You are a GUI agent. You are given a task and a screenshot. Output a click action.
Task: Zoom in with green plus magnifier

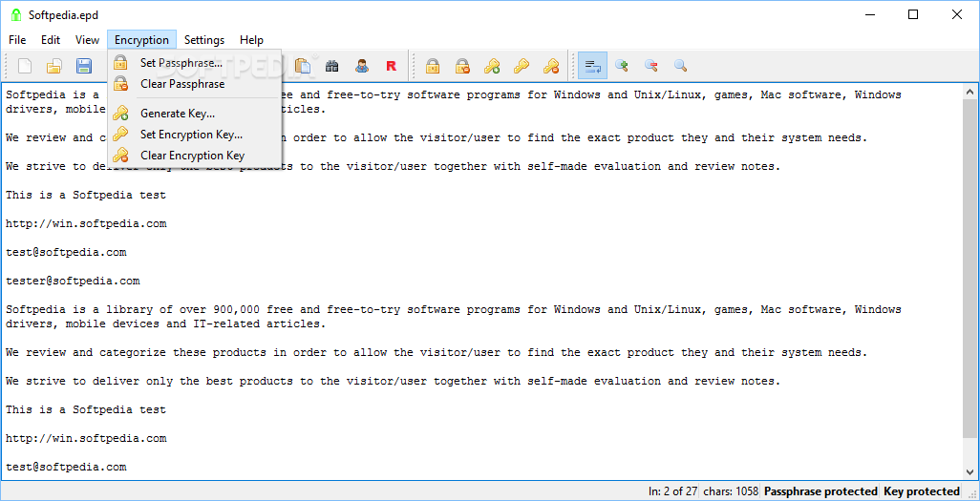(622, 66)
